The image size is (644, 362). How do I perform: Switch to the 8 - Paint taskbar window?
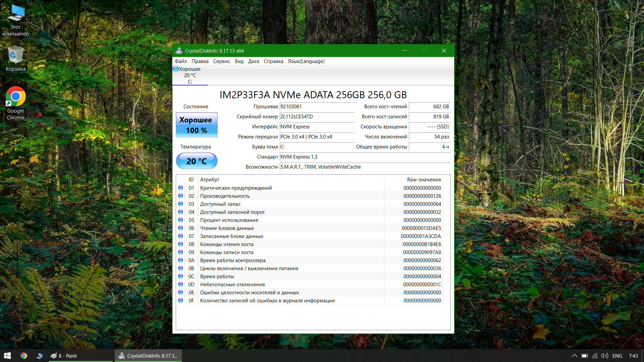[80, 356]
